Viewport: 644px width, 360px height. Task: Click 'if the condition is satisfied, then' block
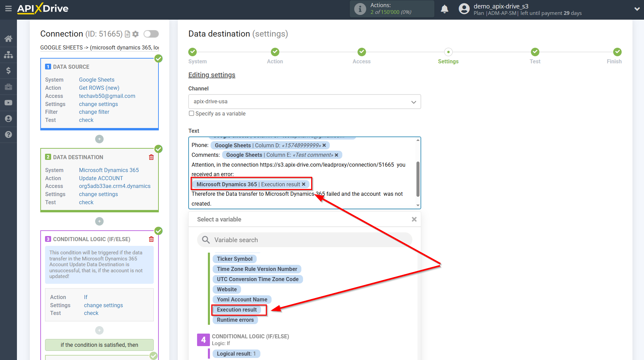coord(99,345)
